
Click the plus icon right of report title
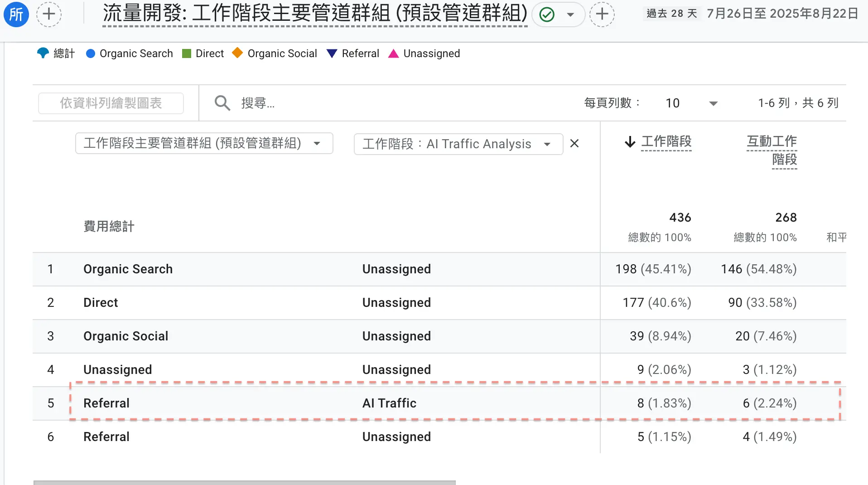(x=602, y=15)
